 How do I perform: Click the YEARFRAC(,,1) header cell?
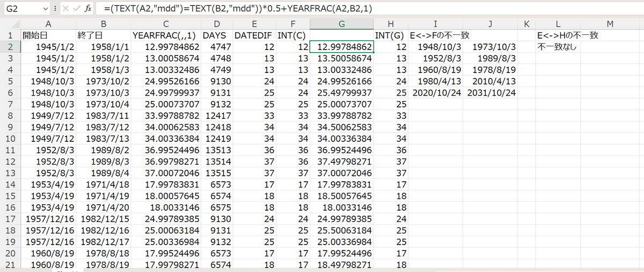point(166,35)
